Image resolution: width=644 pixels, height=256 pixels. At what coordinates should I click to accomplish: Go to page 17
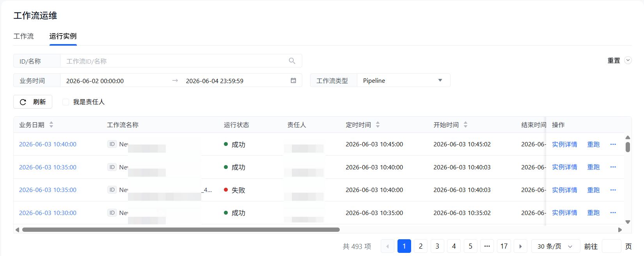point(504,246)
